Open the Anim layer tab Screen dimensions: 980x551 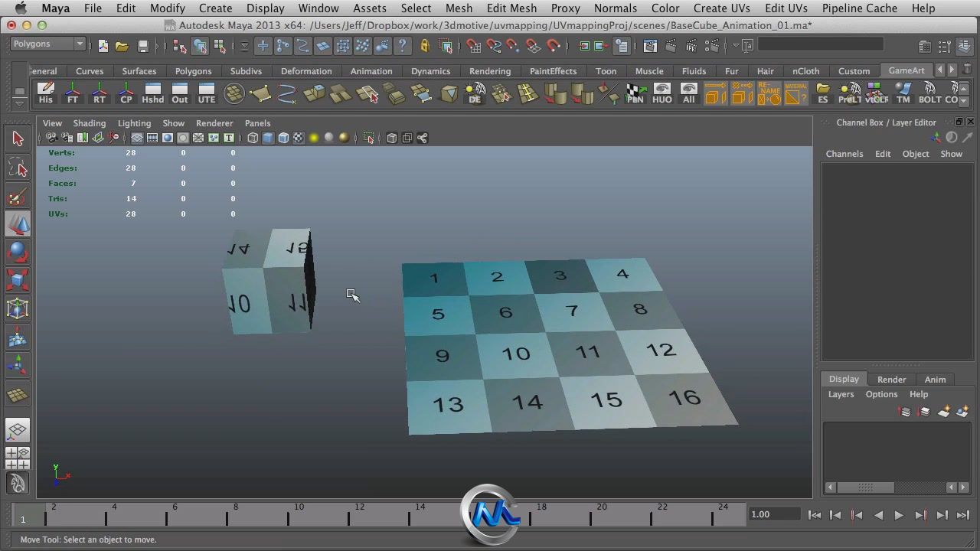935,380
